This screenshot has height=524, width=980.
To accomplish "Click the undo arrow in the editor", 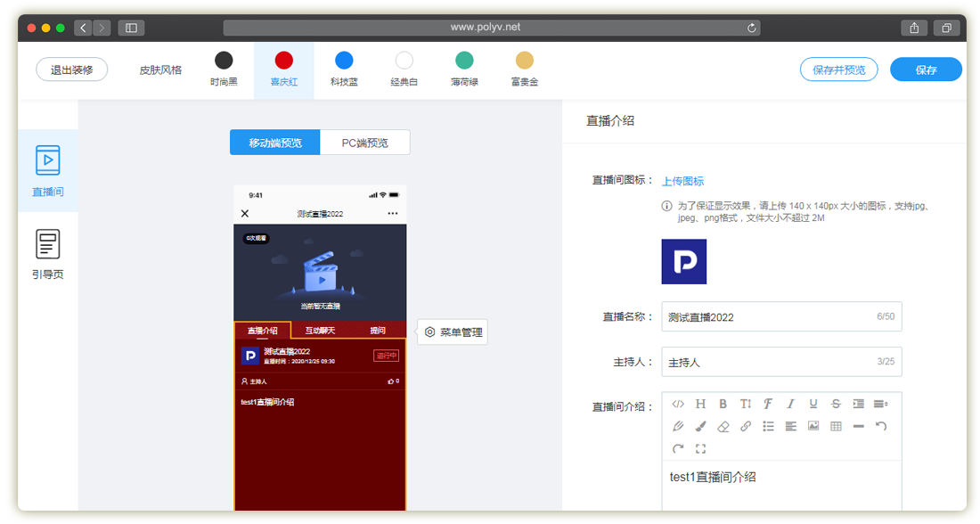I will click(x=880, y=426).
